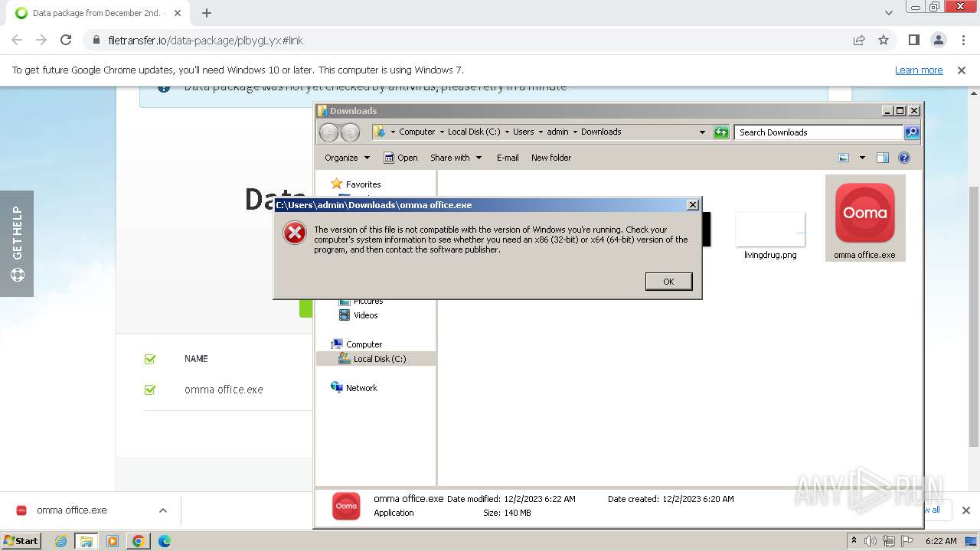
Task: Click Computer in the address breadcrumb
Action: [416, 132]
